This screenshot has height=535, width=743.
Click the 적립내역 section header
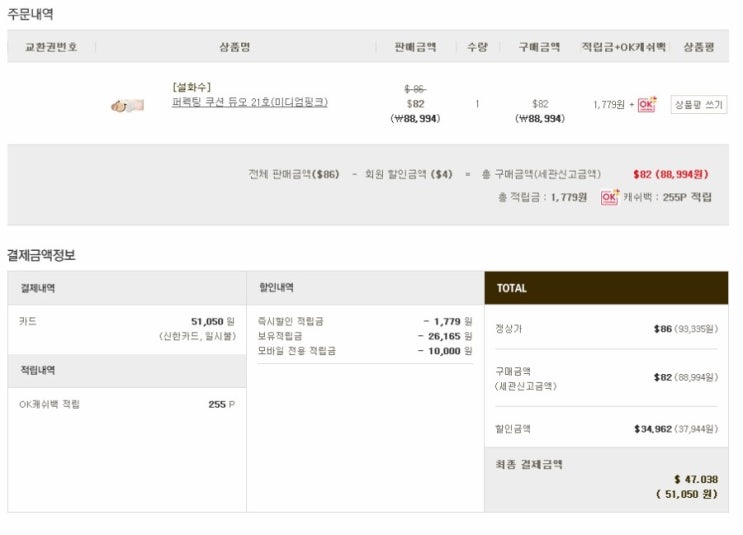[38, 371]
